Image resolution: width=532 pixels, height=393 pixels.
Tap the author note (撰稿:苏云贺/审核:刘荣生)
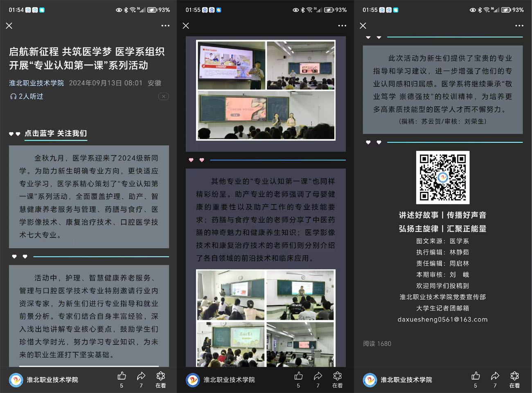pyautogui.click(x=443, y=121)
